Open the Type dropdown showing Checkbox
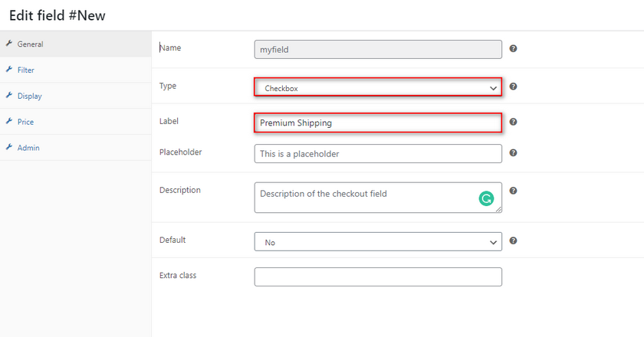 (378, 88)
